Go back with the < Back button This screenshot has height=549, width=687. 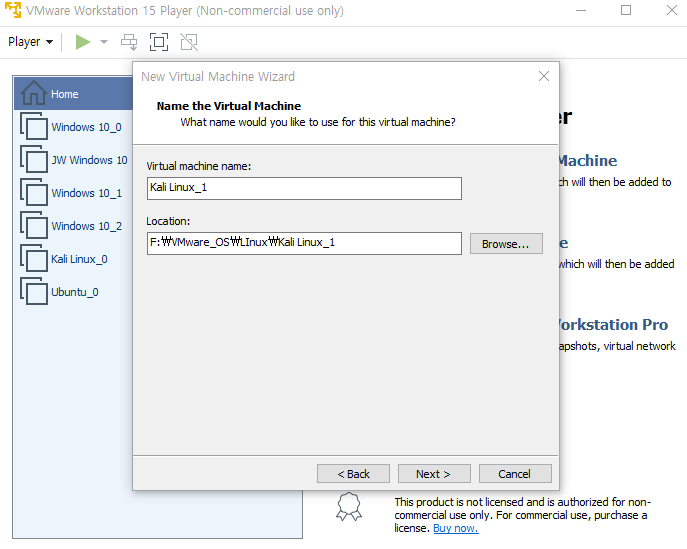pyautogui.click(x=353, y=474)
